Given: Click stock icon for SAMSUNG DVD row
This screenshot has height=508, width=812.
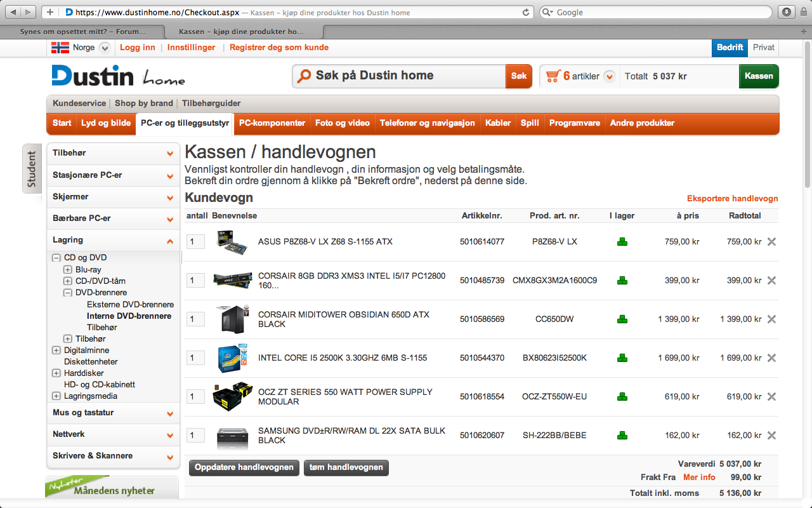Looking at the screenshot, I should (622, 435).
